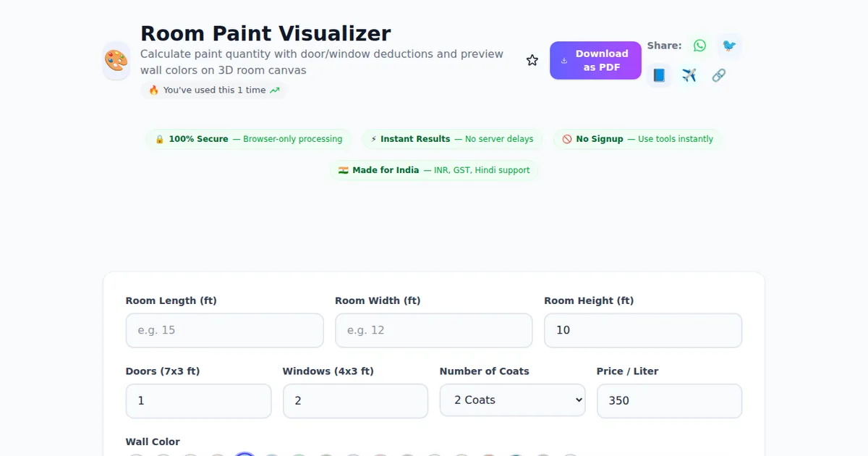
Task: Star this tool as favorite
Action: 532,61
